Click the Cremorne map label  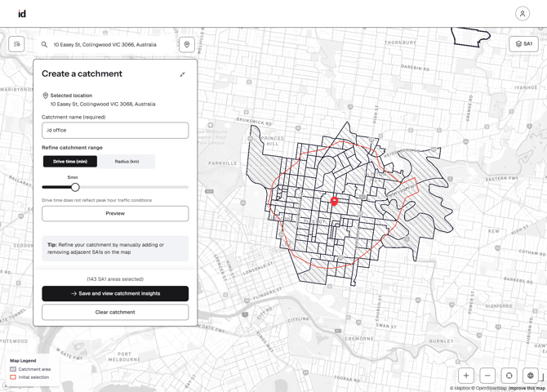coord(359,339)
